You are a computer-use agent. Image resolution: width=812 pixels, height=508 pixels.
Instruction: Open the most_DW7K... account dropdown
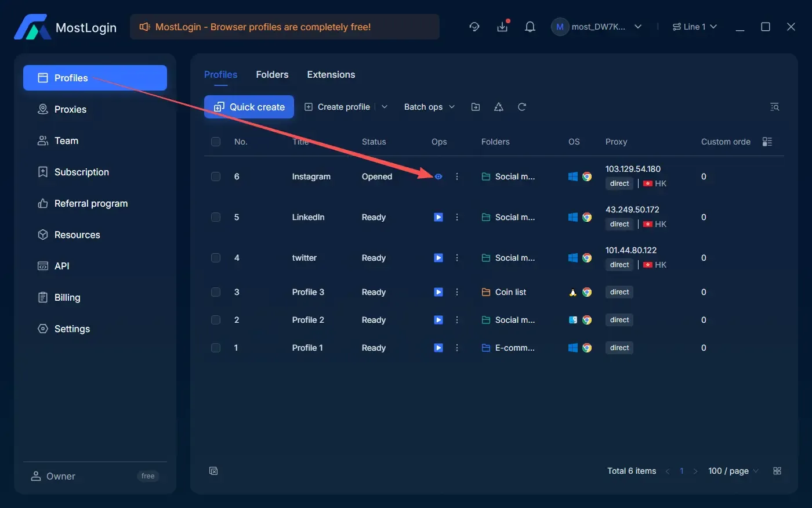coord(597,27)
